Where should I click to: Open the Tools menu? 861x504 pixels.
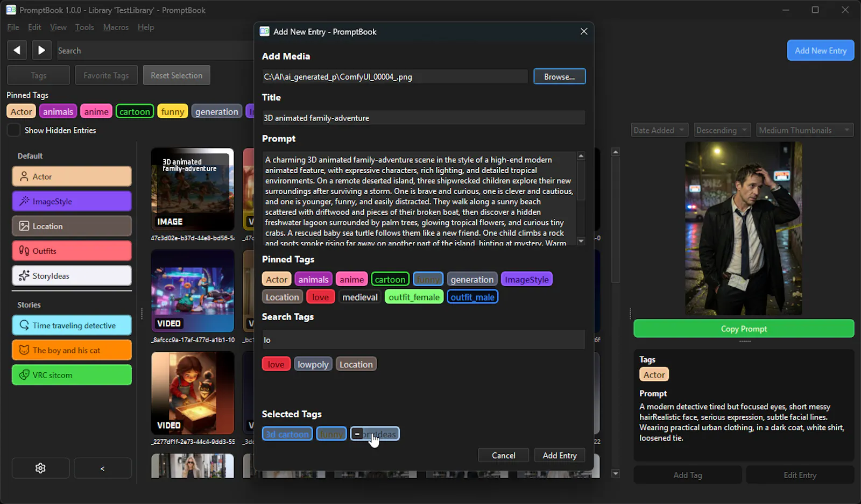(x=84, y=27)
